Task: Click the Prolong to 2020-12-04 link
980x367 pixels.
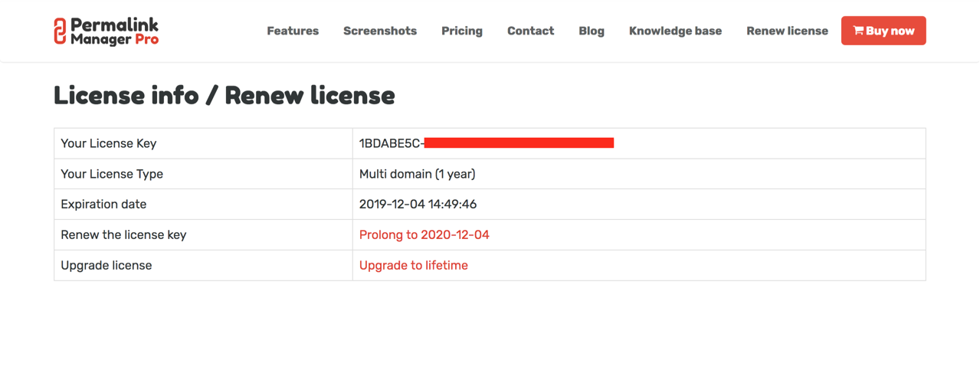Action: [x=424, y=235]
